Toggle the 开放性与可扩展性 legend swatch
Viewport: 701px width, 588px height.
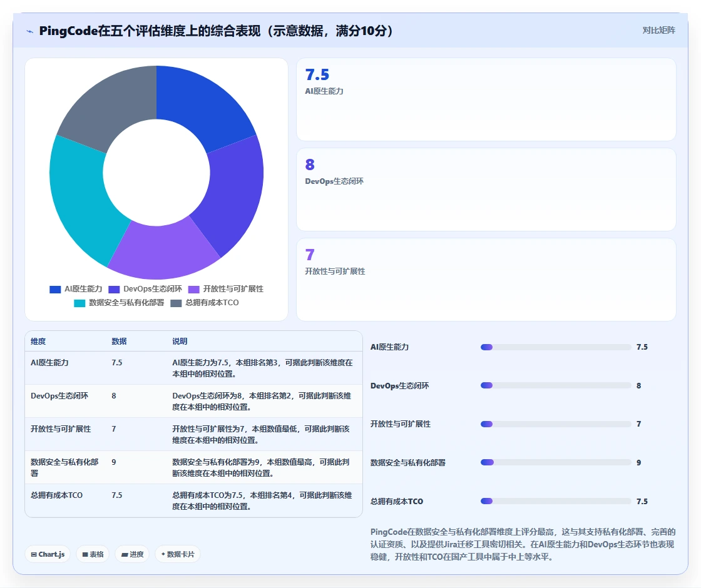193,290
